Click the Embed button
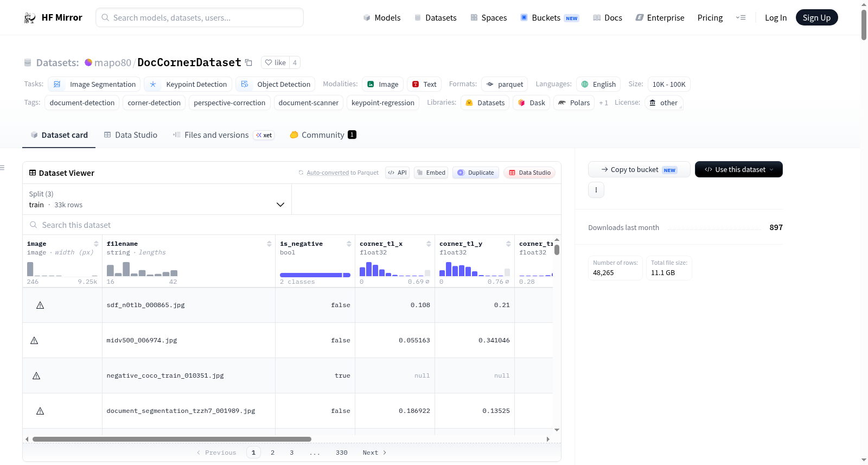The image size is (868, 465). (431, 173)
